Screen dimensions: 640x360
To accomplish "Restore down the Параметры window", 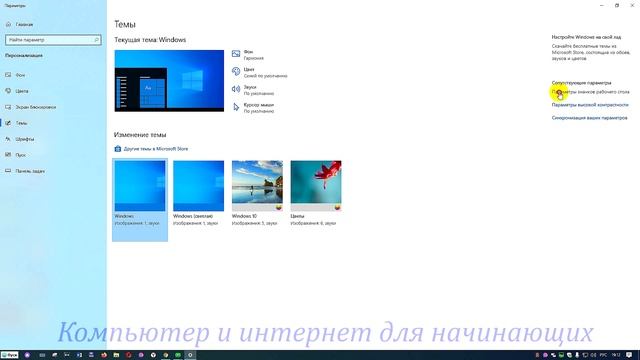I will [x=617, y=5].
